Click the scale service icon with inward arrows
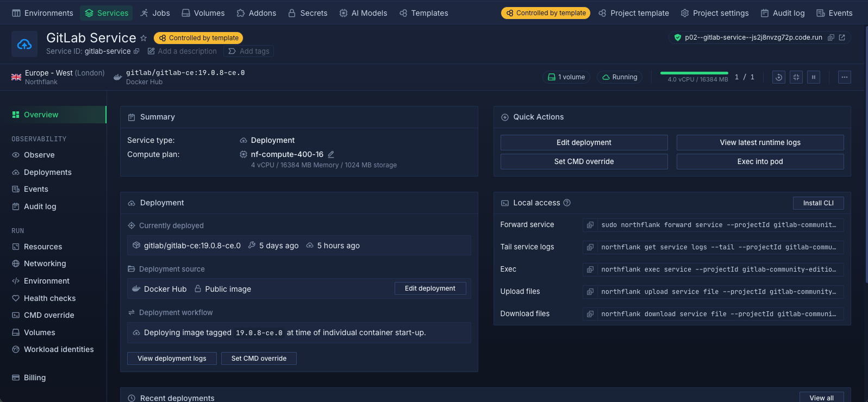Viewport: 868px width, 402px height. click(x=796, y=77)
